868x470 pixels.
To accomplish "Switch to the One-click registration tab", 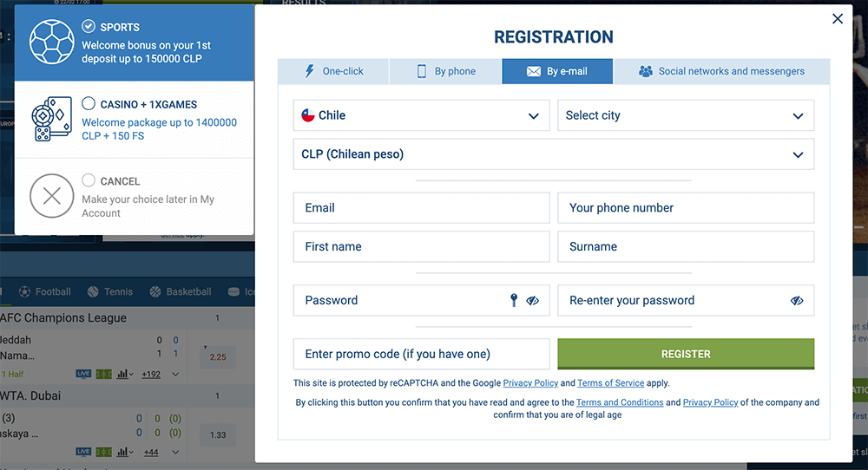I will click(333, 71).
